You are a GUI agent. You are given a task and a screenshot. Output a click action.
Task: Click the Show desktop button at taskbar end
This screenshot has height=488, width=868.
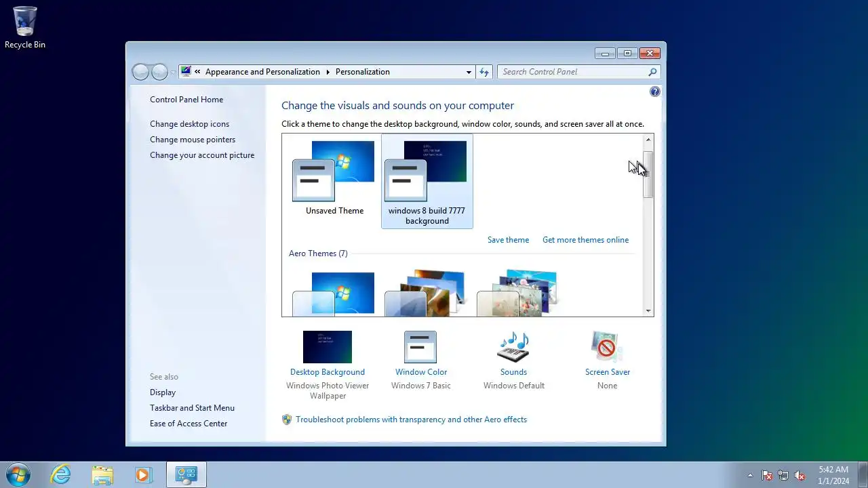863,475
